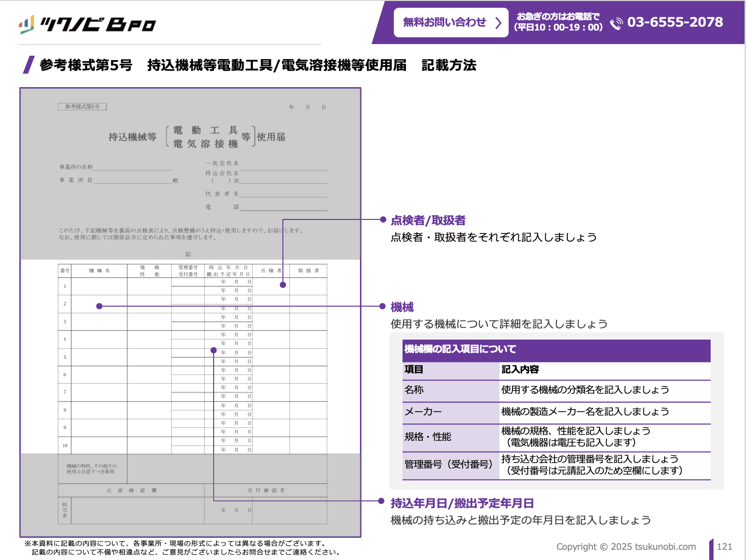Click the footnote ※本資料に記載の内容について
Image resolution: width=746 pixels, height=560 pixels.
coord(183,547)
